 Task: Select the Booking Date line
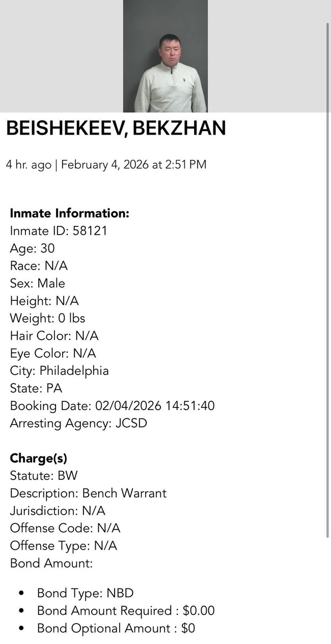112,406
